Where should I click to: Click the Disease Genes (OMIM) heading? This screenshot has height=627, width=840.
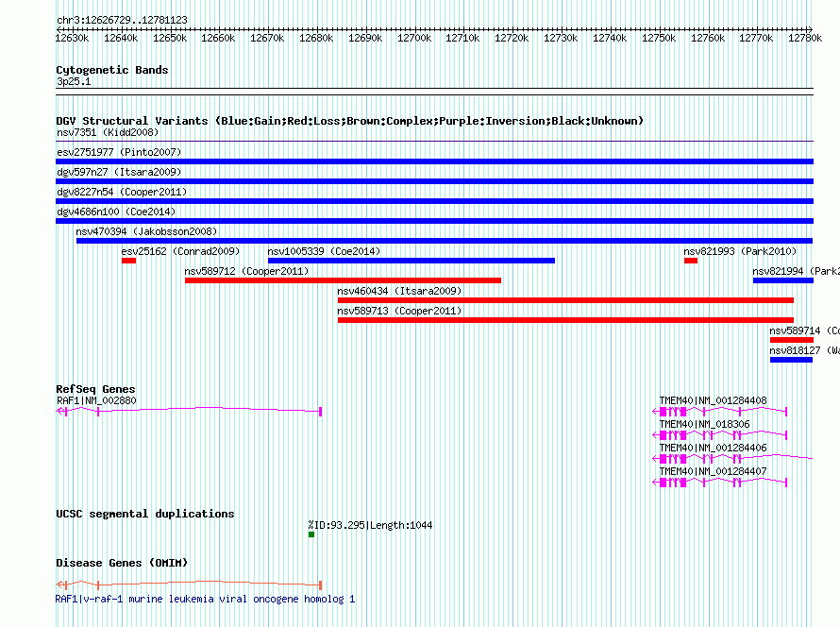[x=122, y=563]
